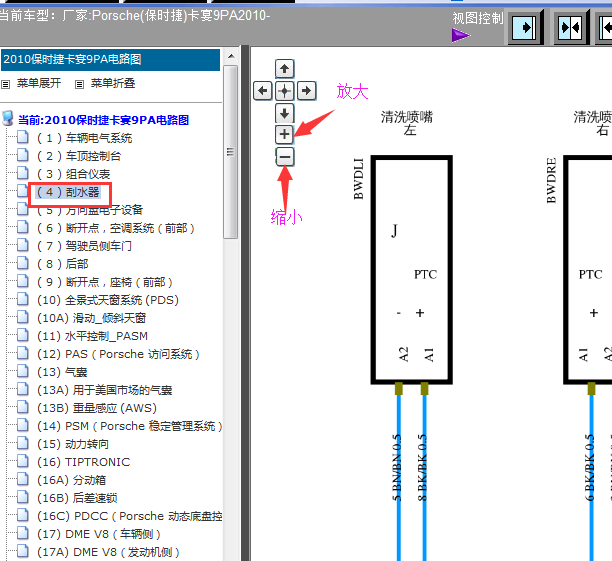The height and width of the screenshot is (561, 612).
Task: Zoom out with the minus button
Action: click(285, 157)
